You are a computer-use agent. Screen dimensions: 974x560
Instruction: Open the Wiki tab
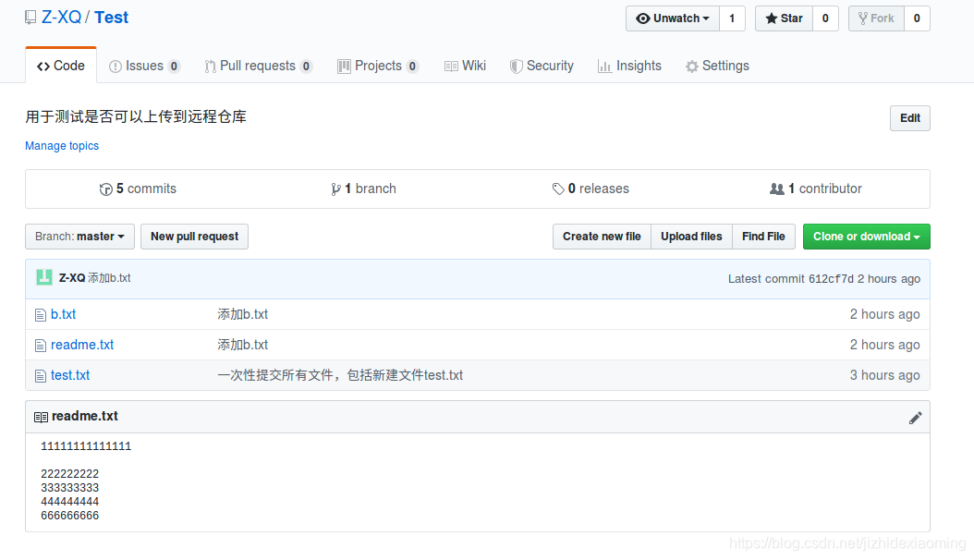coord(465,66)
